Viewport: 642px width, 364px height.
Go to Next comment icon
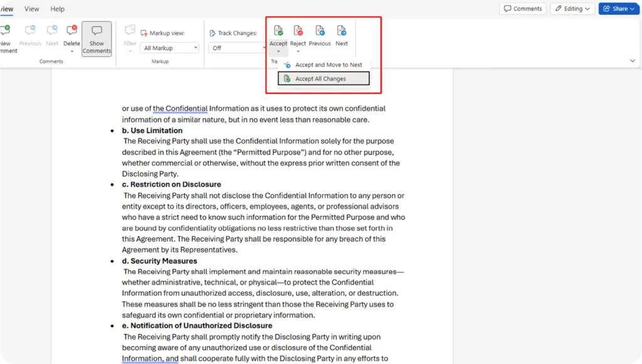[x=52, y=30]
